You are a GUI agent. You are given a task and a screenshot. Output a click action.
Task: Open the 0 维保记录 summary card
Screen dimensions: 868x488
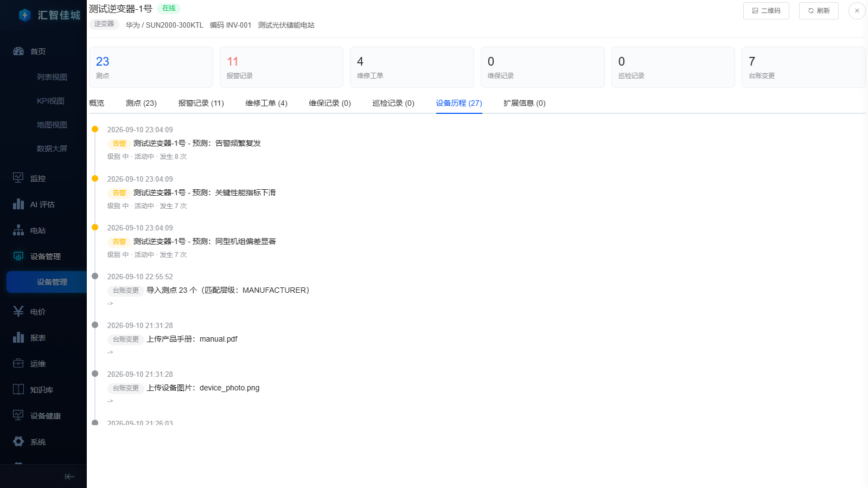point(542,67)
